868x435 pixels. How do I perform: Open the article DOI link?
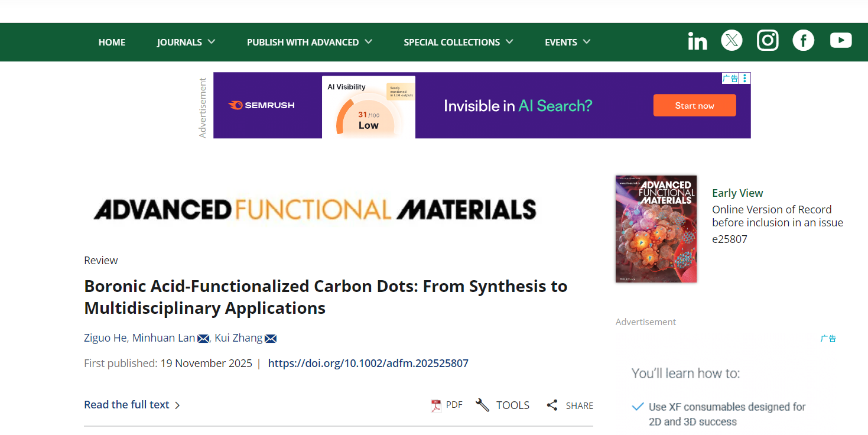click(368, 363)
